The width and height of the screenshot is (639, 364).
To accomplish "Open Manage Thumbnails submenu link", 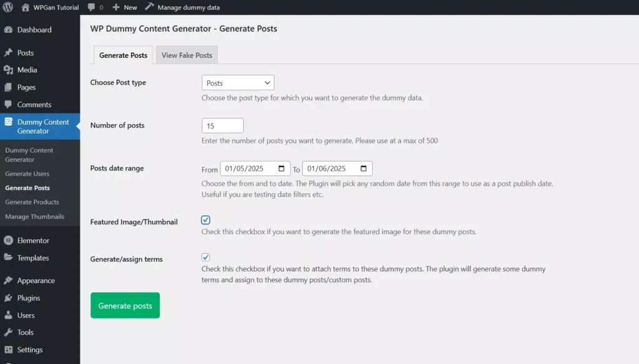I will tap(35, 217).
